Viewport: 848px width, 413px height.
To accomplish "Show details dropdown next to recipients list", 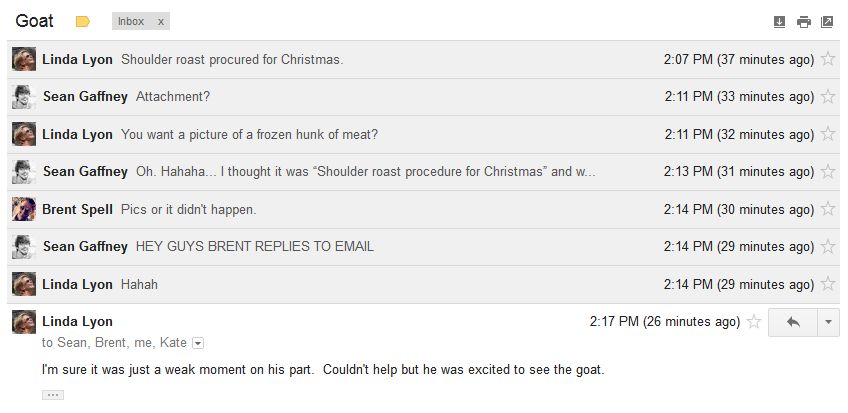I will [x=198, y=343].
